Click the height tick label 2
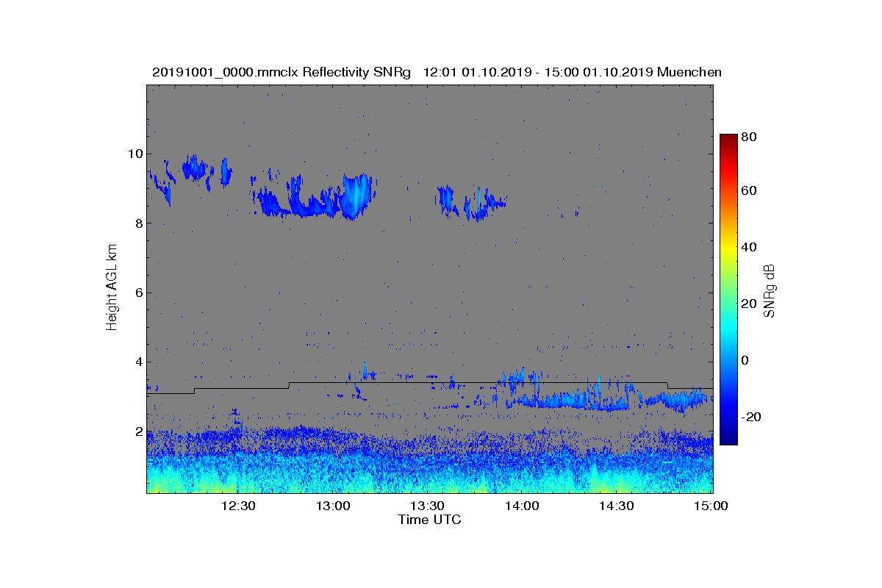This screenshot has width=882, height=588. [138, 431]
